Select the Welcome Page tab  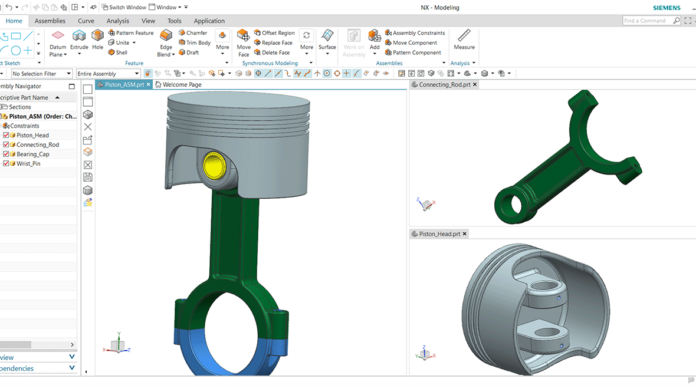coord(178,84)
